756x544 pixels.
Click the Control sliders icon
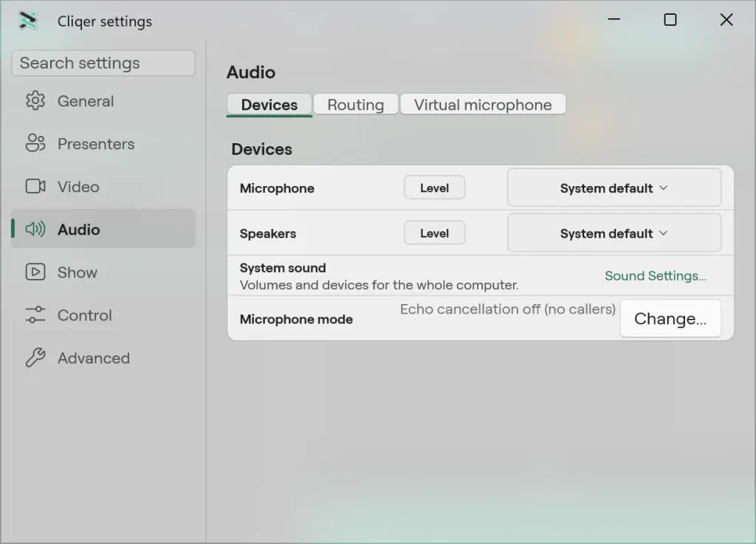[x=35, y=314]
